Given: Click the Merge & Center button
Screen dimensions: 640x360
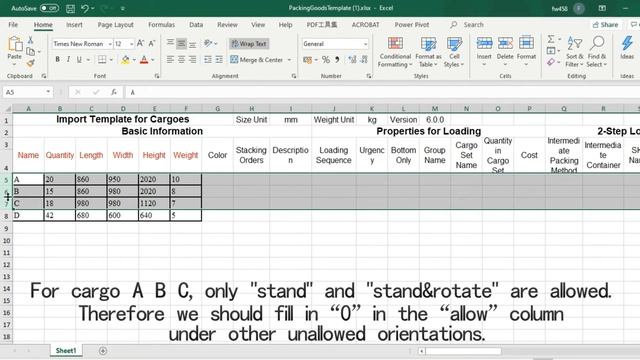Looking at the screenshot, I should pos(256,60).
